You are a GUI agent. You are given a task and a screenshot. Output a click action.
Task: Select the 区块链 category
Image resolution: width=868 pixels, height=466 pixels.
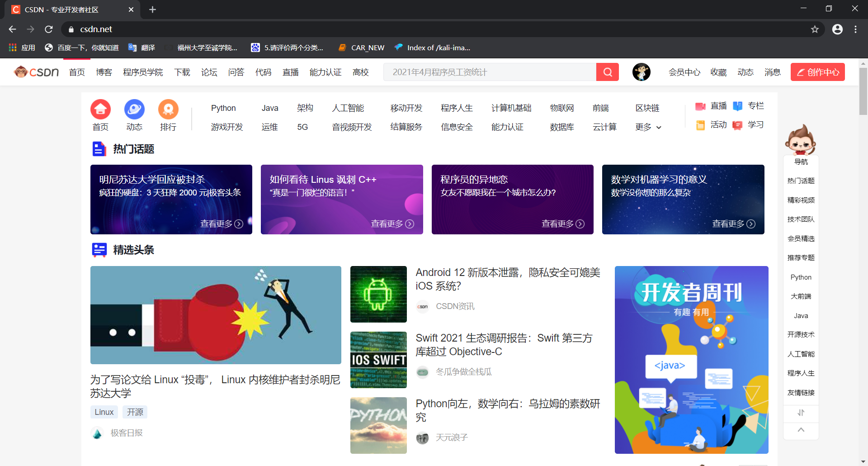click(647, 108)
